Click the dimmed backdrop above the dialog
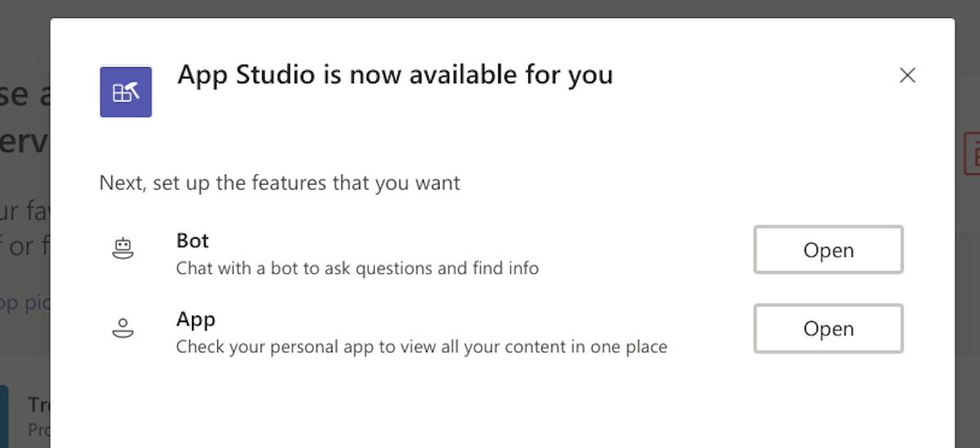Image resolution: width=980 pixels, height=448 pixels. pos(490,8)
